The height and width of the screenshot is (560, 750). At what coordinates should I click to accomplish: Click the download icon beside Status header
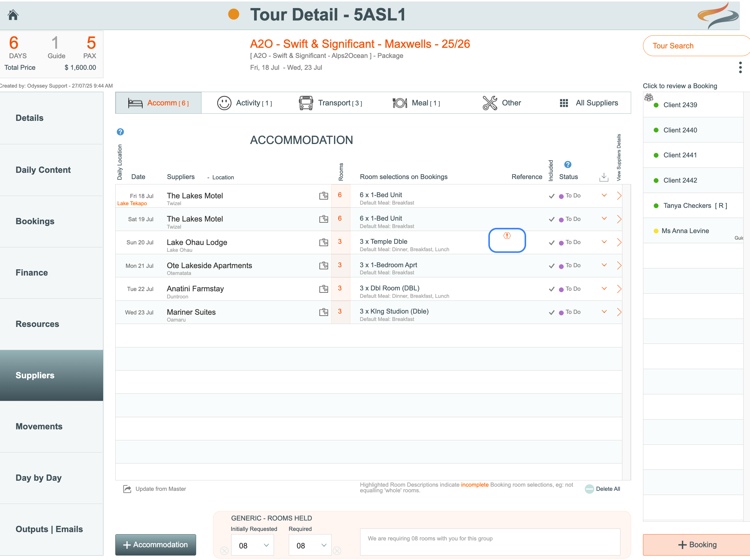604,177
